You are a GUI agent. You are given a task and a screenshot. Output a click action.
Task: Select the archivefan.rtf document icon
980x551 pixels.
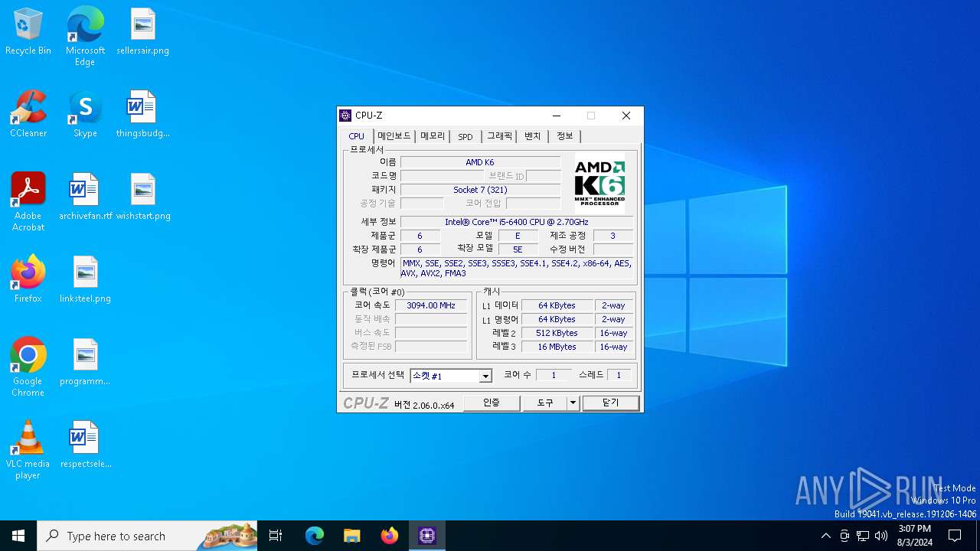tap(85, 197)
